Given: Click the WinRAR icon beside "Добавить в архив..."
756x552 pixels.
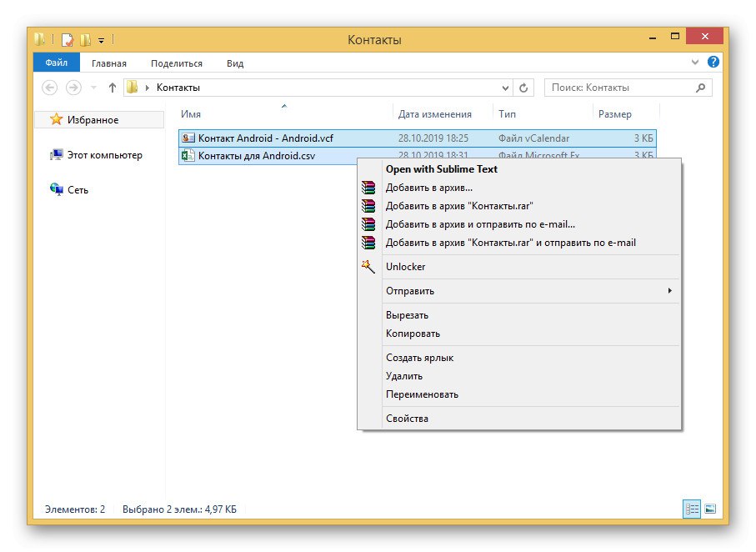Looking at the screenshot, I should pos(368,188).
